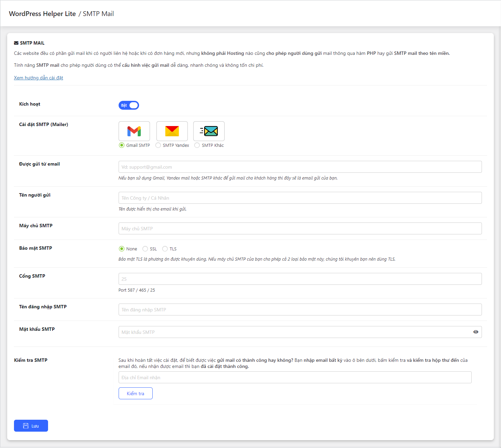Open the Xem hướng dẫn cài đặt link
This screenshot has width=501, height=448.
coord(39,78)
